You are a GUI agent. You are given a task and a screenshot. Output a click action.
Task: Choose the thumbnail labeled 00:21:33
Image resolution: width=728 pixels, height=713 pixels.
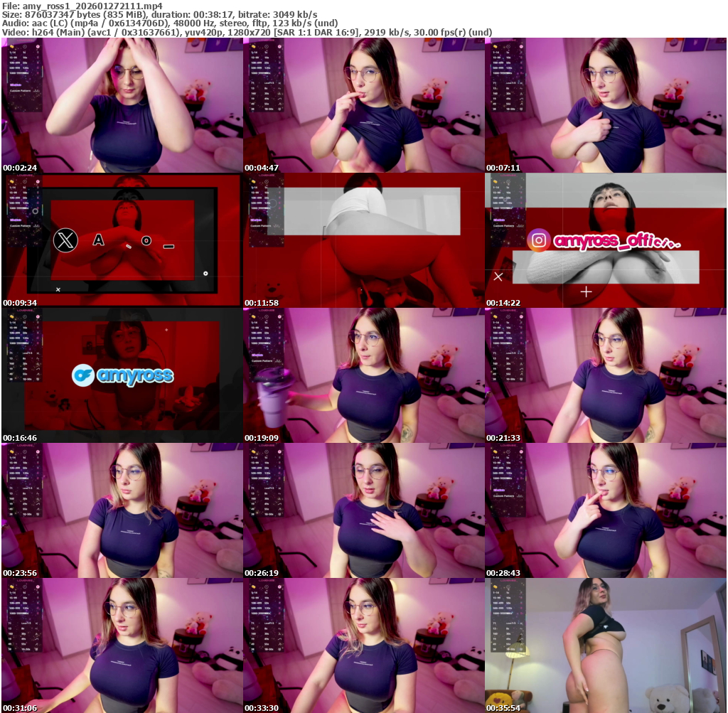[x=606, y=375]
